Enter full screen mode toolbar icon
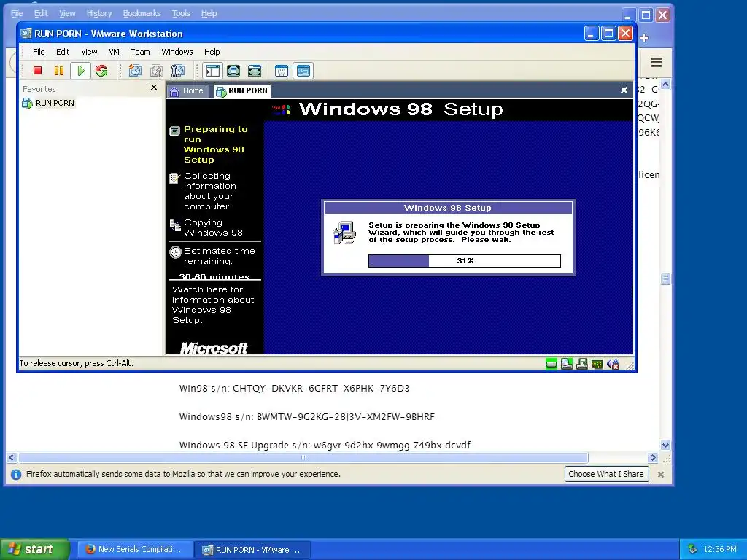 (255, 71)
